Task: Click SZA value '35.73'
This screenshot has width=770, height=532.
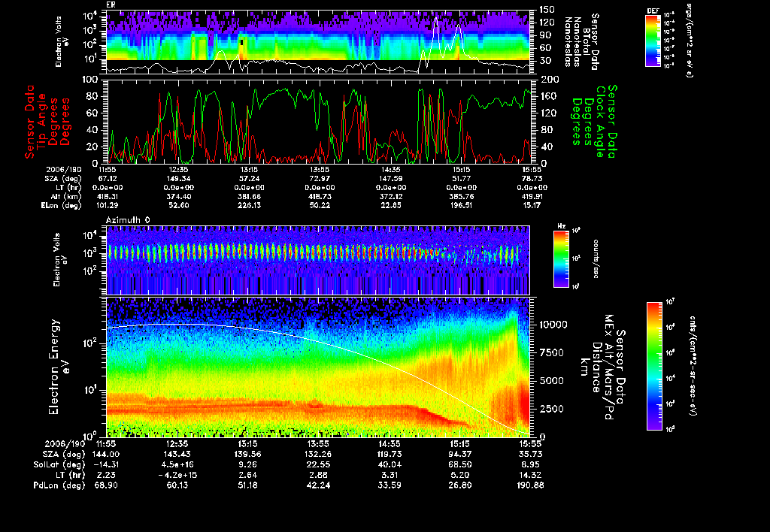Action: [531, 454]
